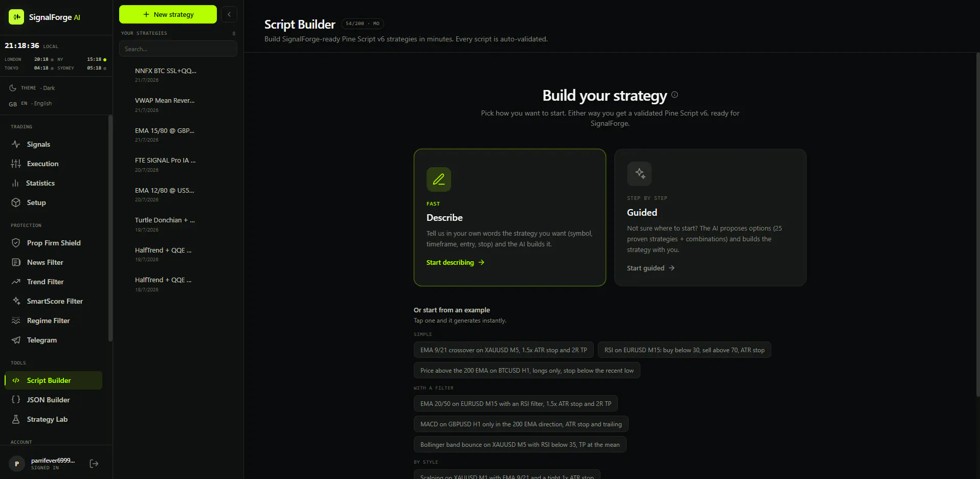The width and height of the screenshot is (980, 479).
Task: Click the info icon beside Build your strategy
Action: 675,95
